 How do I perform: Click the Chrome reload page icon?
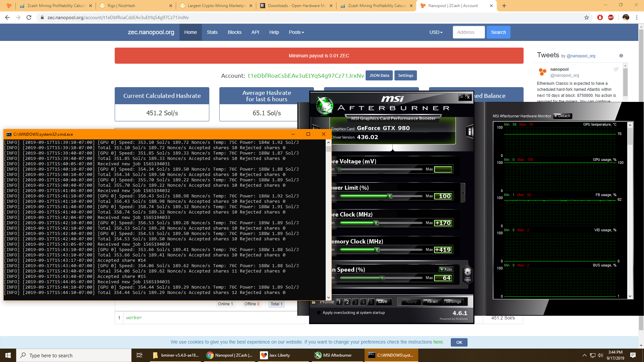[29, 17]
